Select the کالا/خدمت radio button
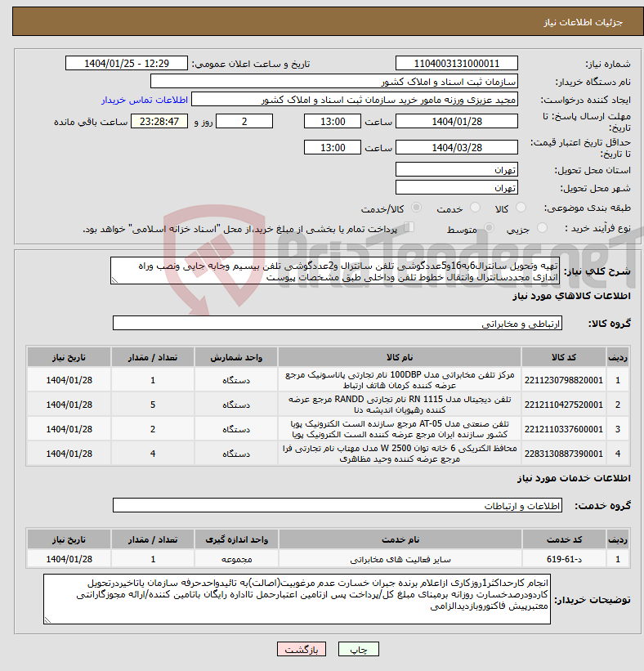This screenshot has height=671, width=644. (x=416, y=208)
